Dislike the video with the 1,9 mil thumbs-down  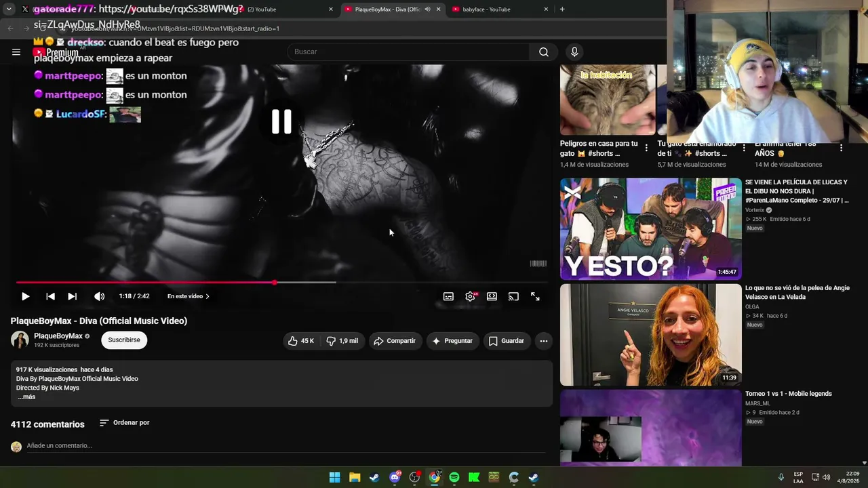(x=342, y=341)
